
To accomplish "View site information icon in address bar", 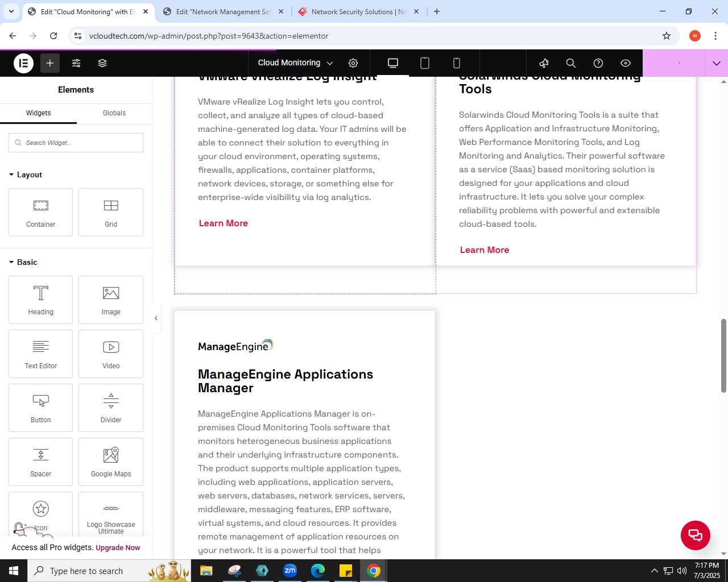I will pos(78,36).
